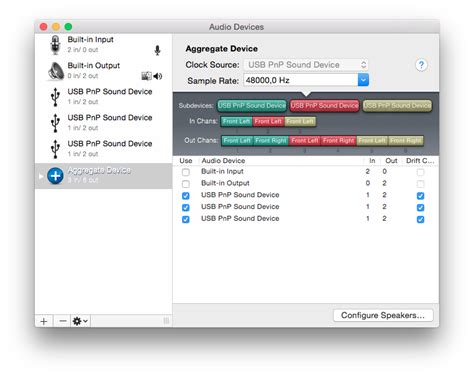Click green Front Left input channel
474x377 pixels.
[x=236, y=121]
